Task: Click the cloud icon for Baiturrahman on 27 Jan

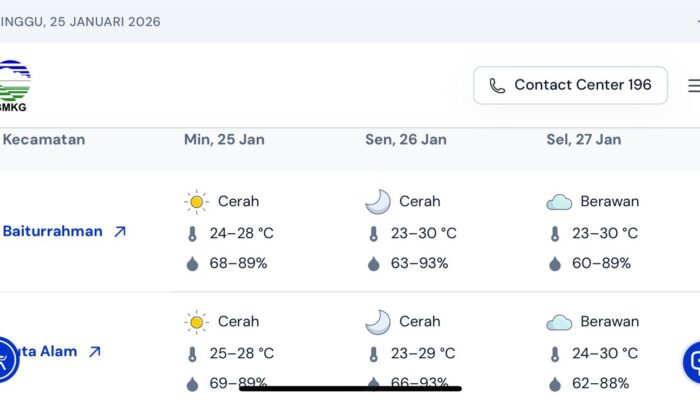Action: coord(559,202)
